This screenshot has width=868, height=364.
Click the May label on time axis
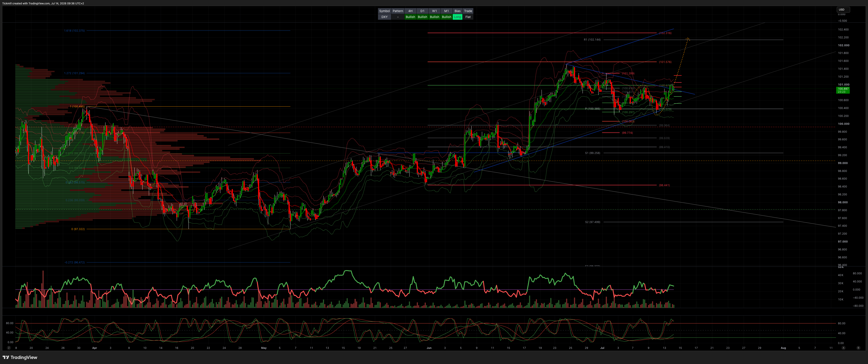tap(264, 348)
